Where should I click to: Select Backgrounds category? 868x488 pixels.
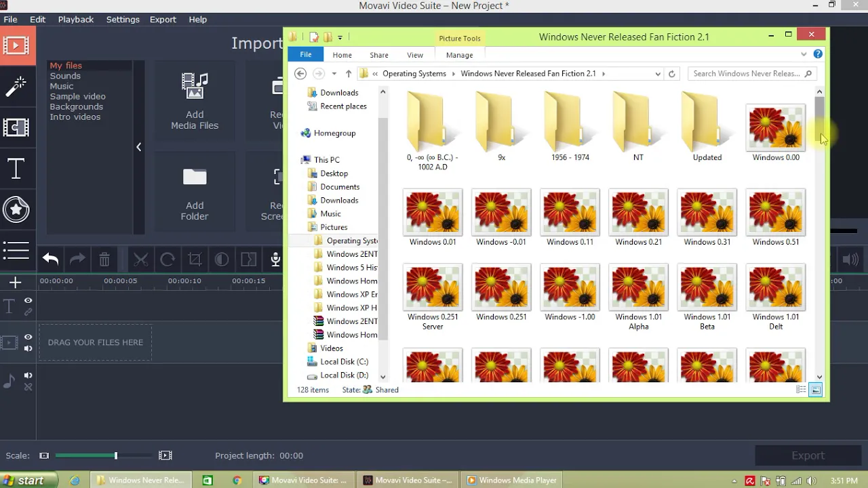(77, 106)
